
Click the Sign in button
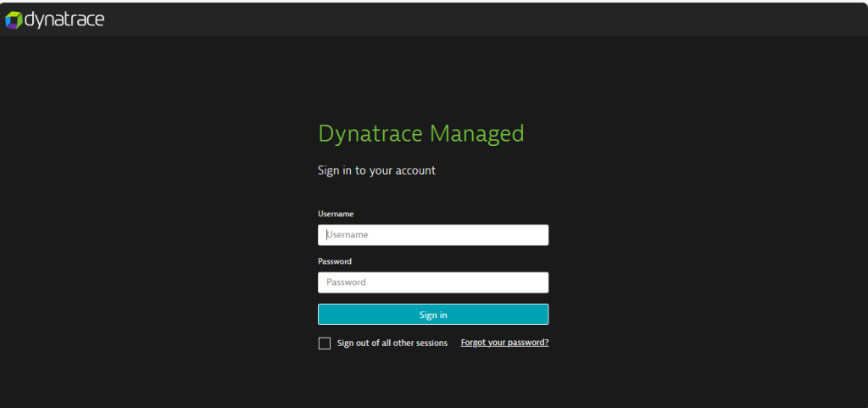(433, 315)
